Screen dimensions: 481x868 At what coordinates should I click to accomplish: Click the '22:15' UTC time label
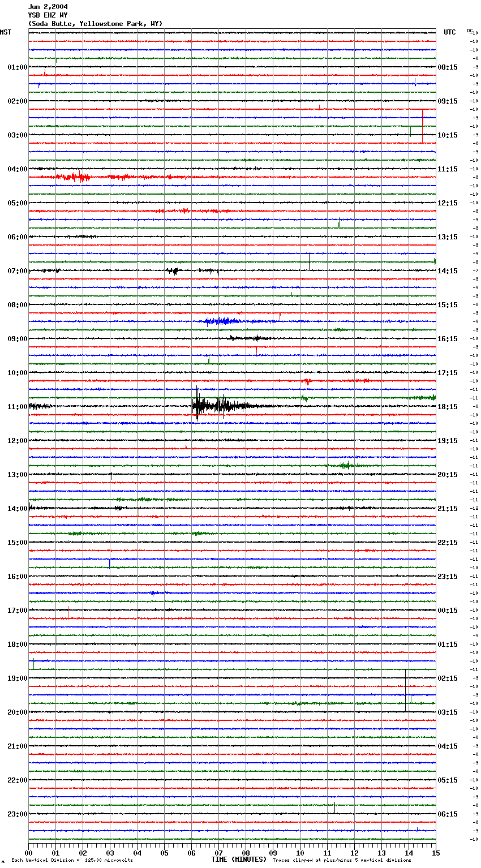(448, 543)
